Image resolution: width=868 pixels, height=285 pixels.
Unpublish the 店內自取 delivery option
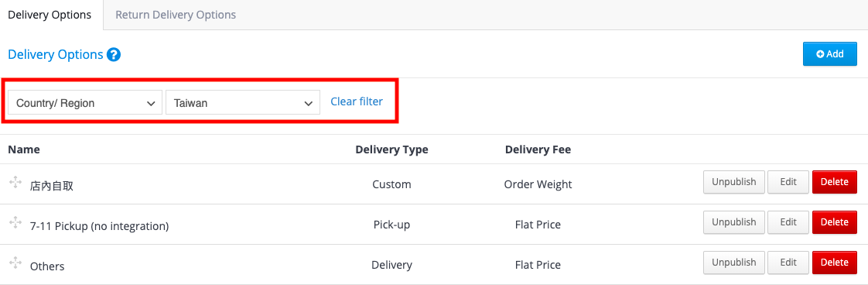734,182
